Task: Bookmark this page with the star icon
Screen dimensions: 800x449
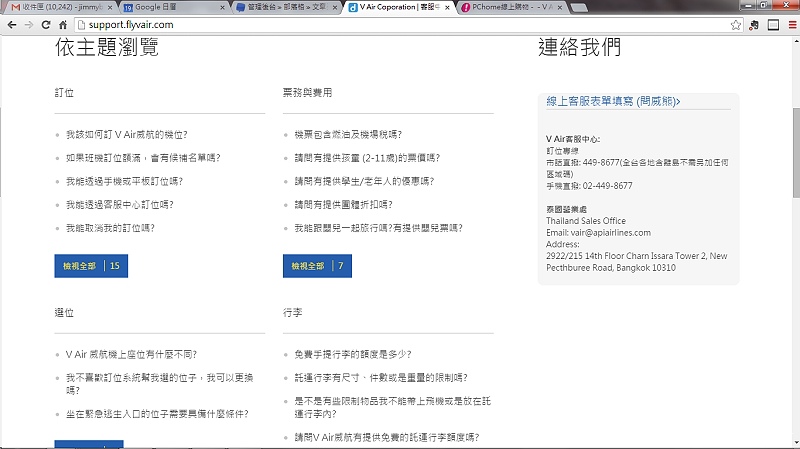Action: click(735, 24)
